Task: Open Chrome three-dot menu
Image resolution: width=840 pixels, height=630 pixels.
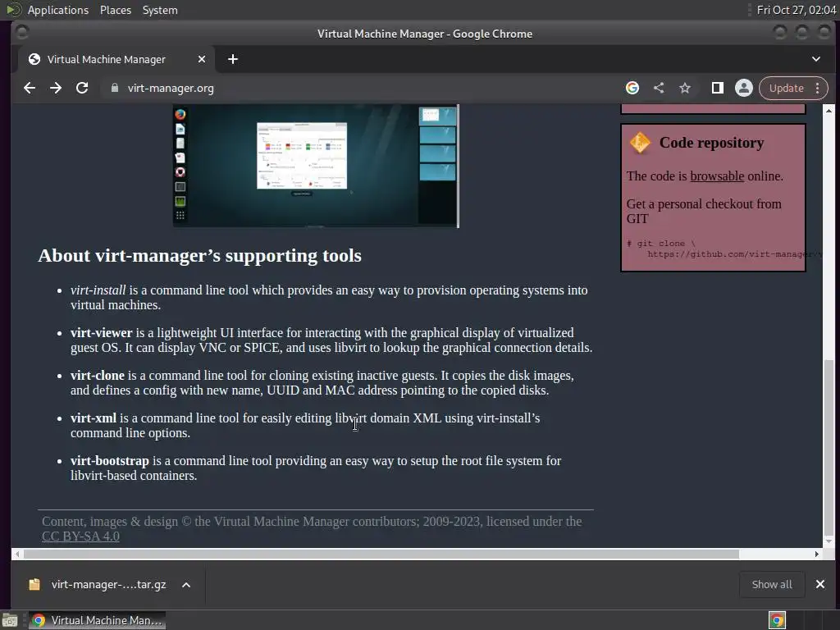Action: pos(818,88)
